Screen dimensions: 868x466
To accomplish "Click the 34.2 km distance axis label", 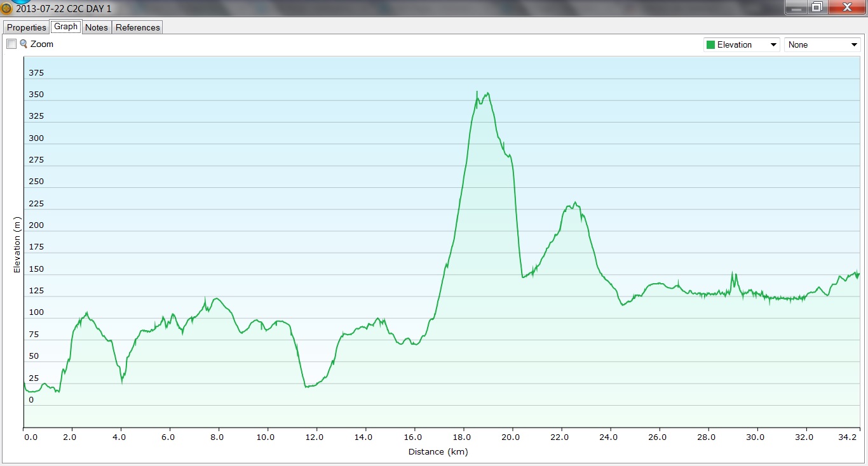I will tap(849, 437).
